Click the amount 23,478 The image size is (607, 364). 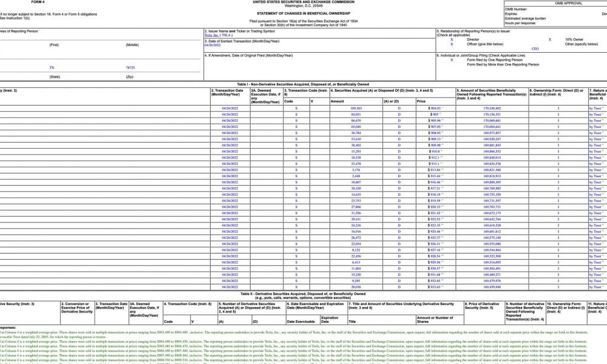(356, 164)
